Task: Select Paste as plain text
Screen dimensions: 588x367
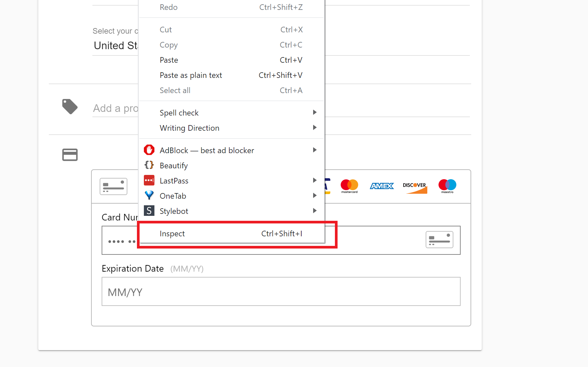Action: 232,75
